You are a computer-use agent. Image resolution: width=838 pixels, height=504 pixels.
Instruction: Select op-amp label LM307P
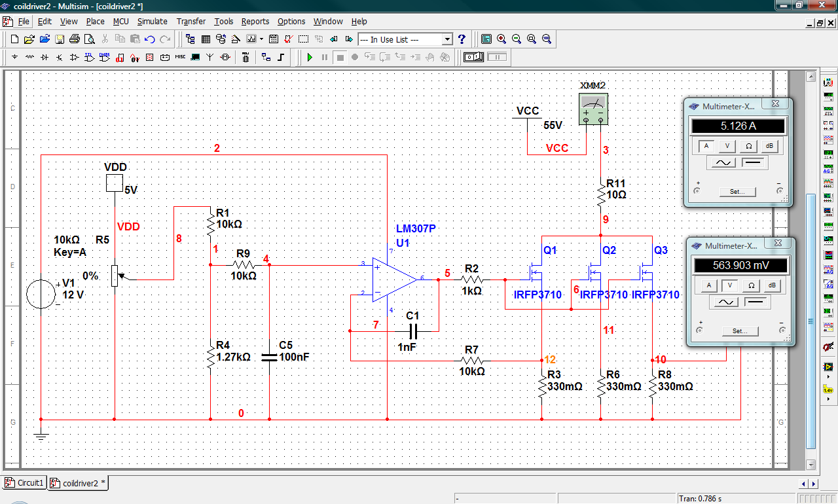coord(416,228)
